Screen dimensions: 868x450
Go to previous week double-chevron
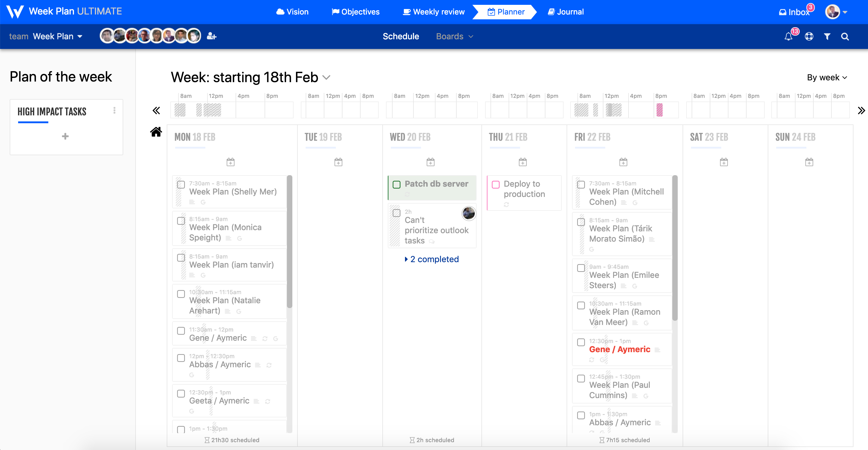point(156,111)
